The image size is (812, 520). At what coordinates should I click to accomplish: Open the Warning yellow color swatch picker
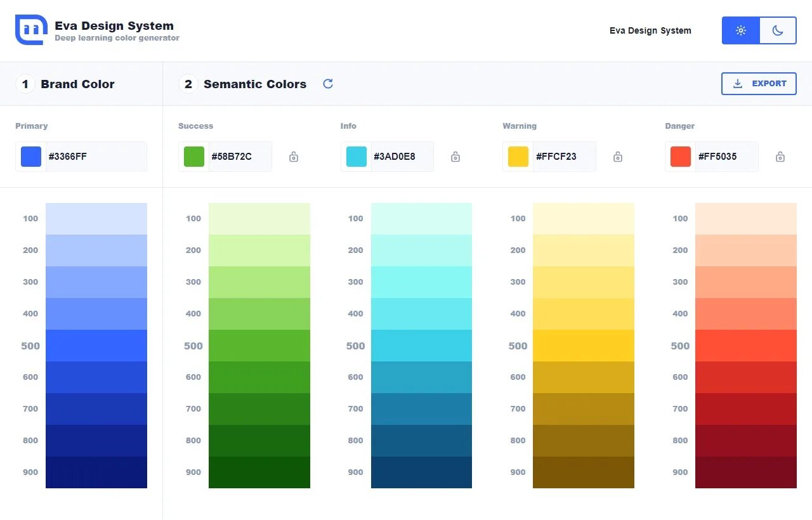[x=518, y=157]
